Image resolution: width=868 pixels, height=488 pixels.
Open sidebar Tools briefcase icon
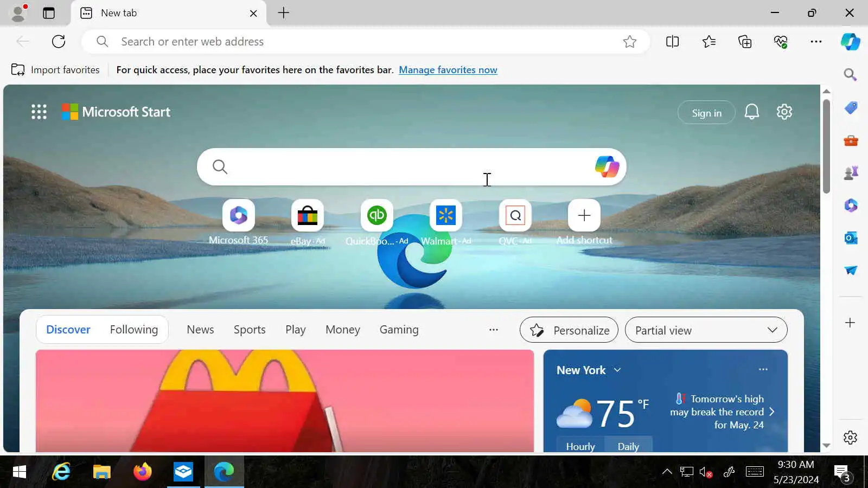(851, 141)
